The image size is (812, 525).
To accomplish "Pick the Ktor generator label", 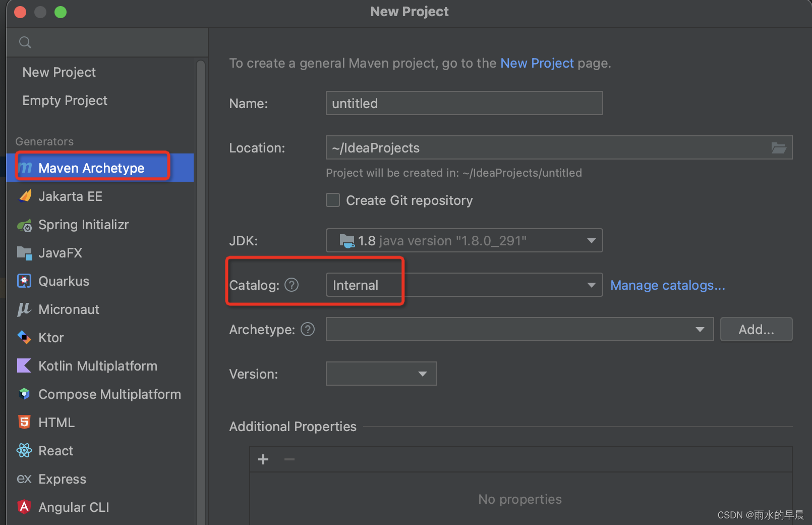I will [x=51, y=338].
